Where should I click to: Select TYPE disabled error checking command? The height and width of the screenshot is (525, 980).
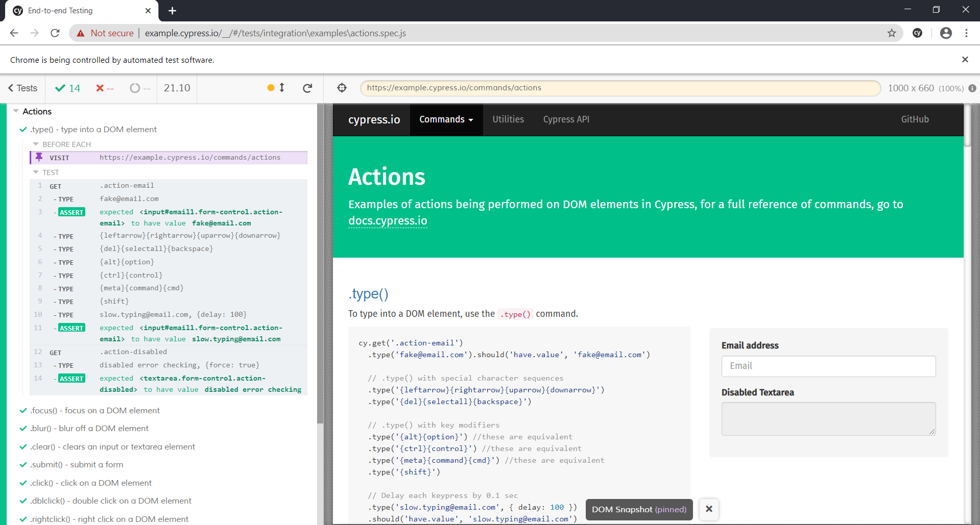[169, 365]
